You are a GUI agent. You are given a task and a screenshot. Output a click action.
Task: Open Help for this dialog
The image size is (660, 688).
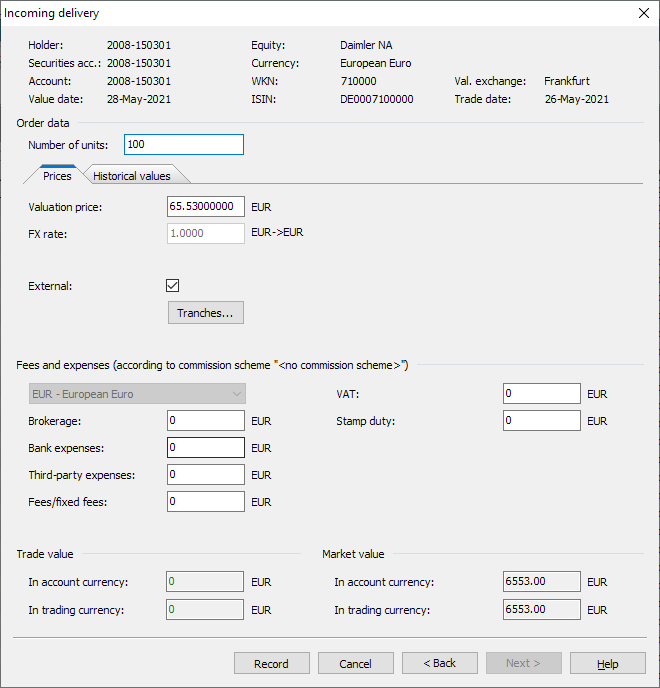[x=607, y=663]
